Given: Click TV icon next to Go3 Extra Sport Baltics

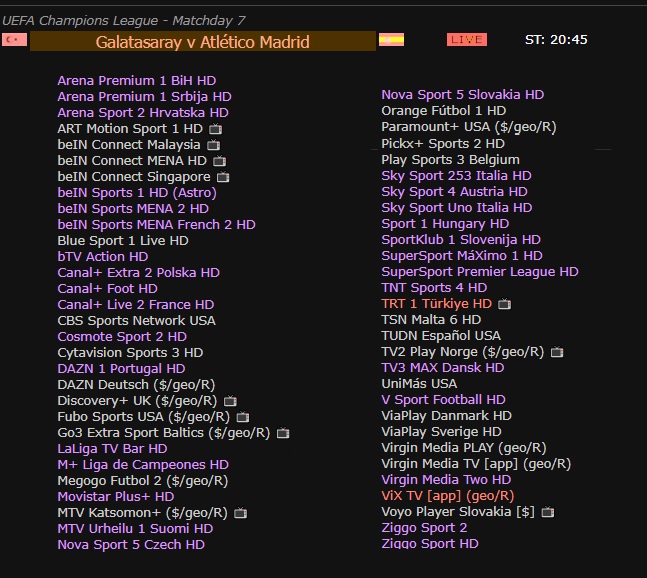Looking at the screenshot, I should coord(283,433).
